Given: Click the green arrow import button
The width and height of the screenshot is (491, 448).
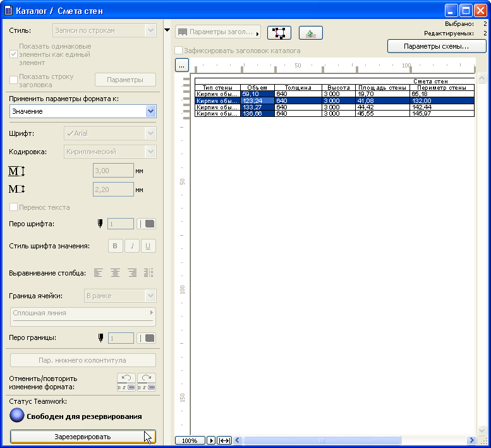Looking at the screenshot, I should [x=311, y=33].
